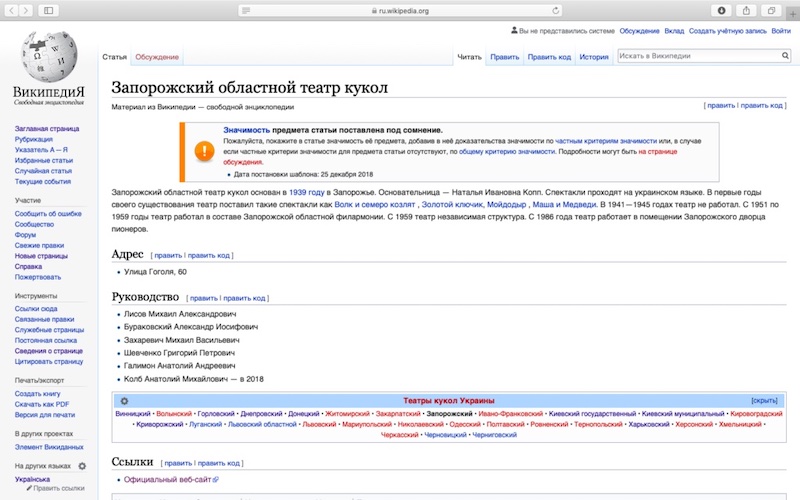Open the Править tab
The width and height of the screenshot is (800, 500).
(x=505, y=57)
